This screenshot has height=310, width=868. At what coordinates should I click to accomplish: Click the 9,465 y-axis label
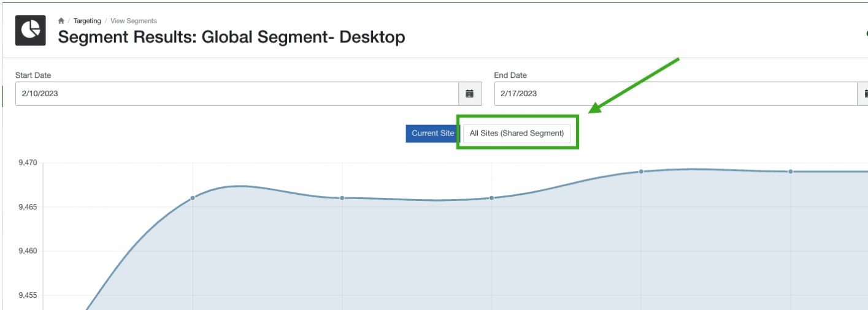pyautogui.click(x=28, y=207)
